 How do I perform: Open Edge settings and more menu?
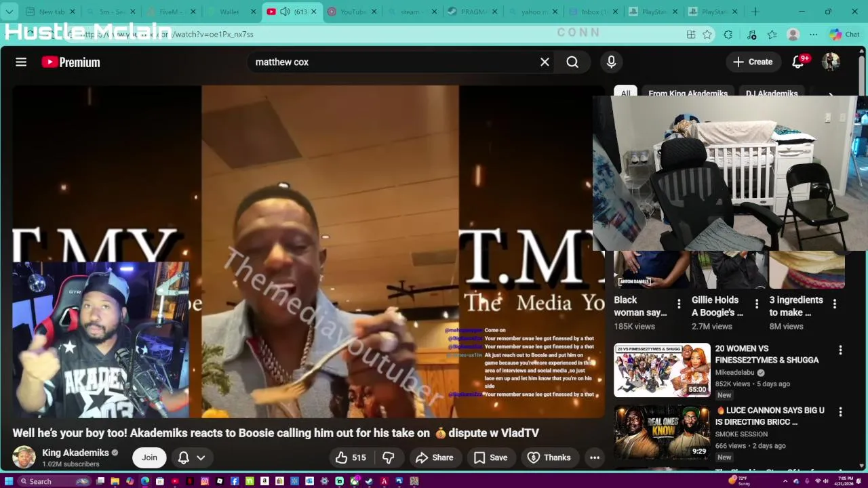815,35
